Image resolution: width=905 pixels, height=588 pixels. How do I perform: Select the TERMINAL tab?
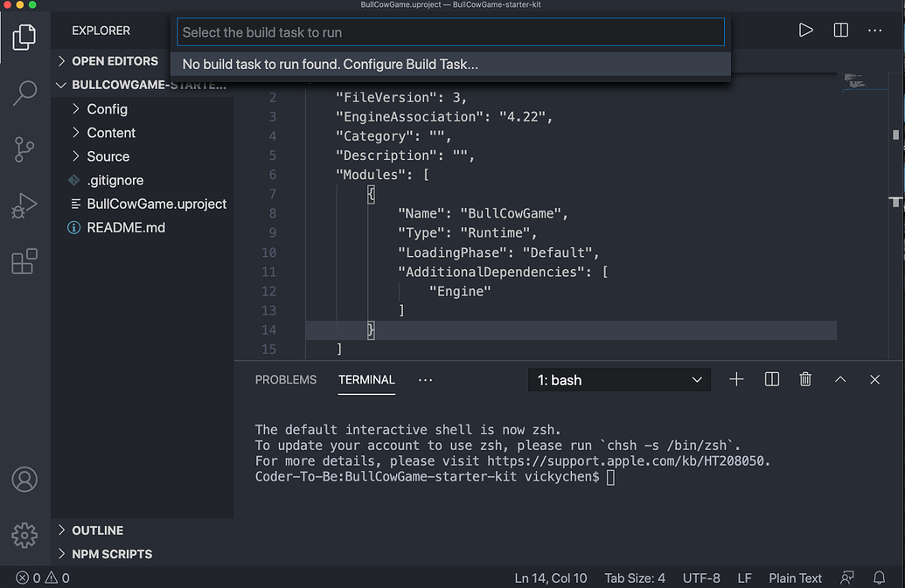point(366,380)
